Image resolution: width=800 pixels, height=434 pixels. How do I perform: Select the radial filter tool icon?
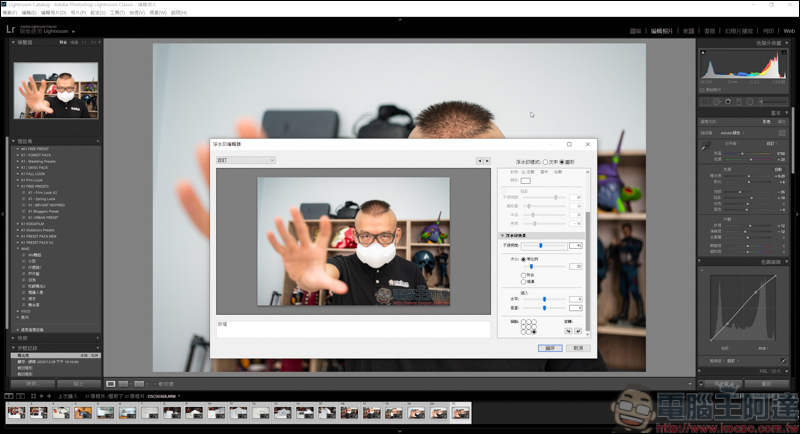point(749,101)
